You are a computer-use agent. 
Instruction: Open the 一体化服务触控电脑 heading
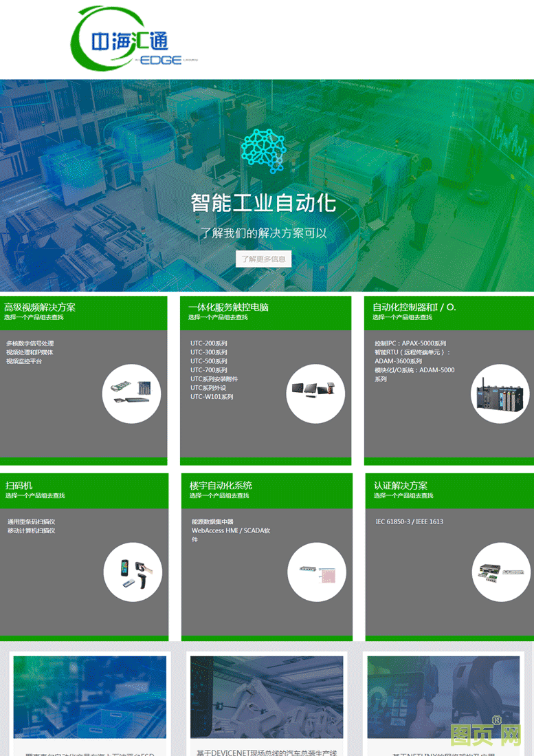coord(228,307)
